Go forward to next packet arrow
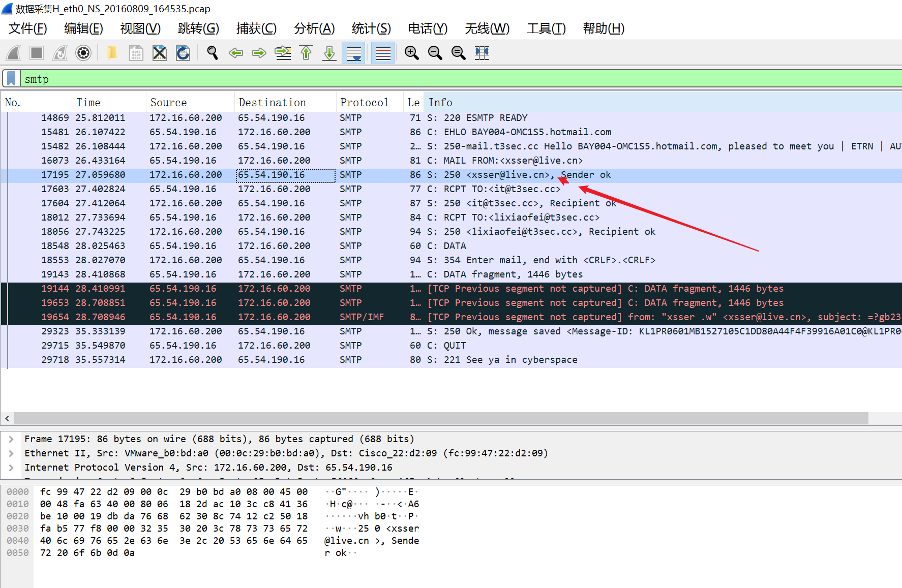The height and width of the screenshot is (588, 902). (x=259, y=53)
